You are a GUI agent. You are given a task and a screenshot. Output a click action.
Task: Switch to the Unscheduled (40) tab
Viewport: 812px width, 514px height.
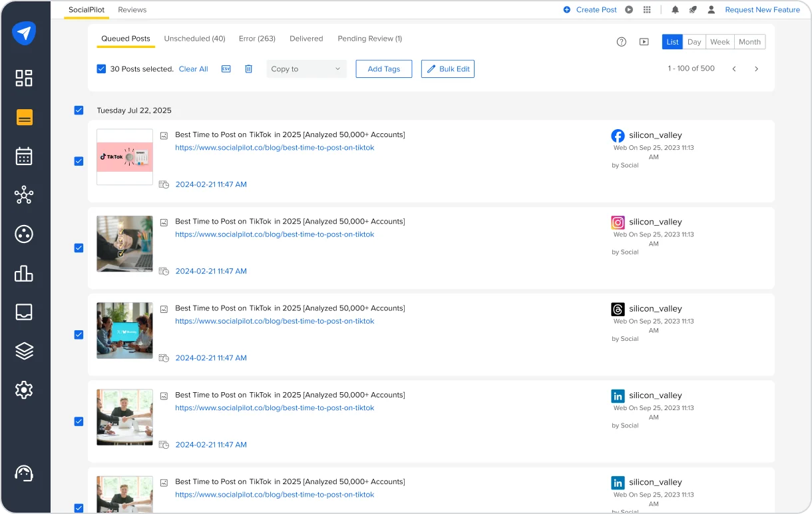pyautogui.click(x=194, y=39)
